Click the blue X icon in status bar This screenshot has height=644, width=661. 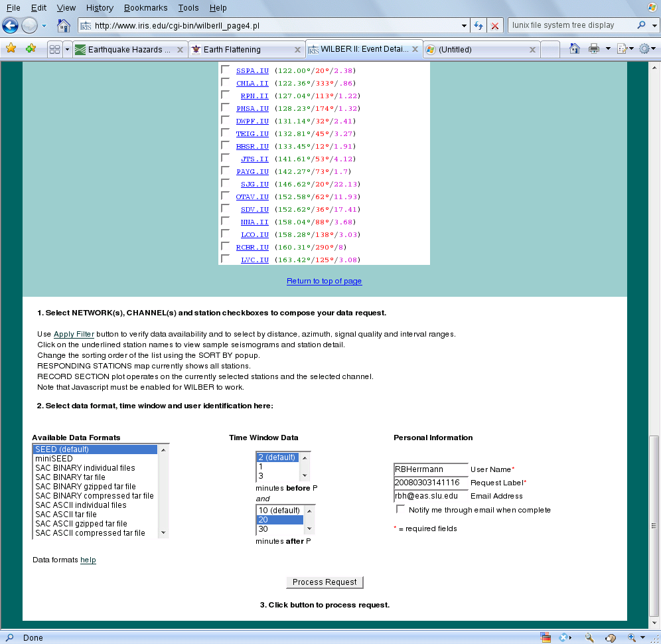click(564, 637)
